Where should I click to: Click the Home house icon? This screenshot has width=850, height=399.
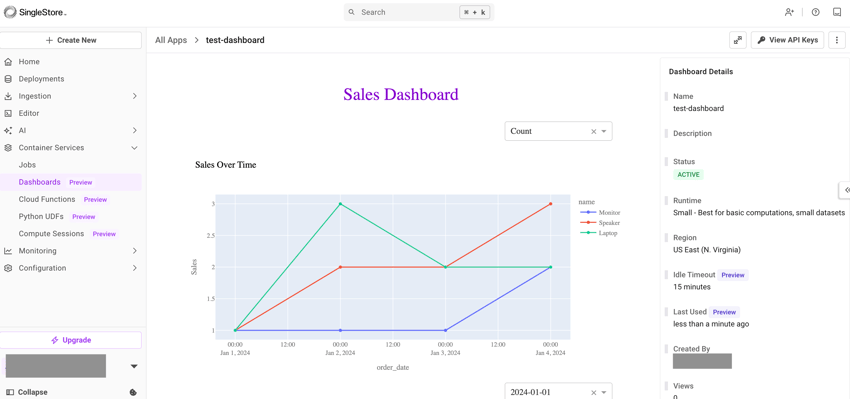(8, 62)
